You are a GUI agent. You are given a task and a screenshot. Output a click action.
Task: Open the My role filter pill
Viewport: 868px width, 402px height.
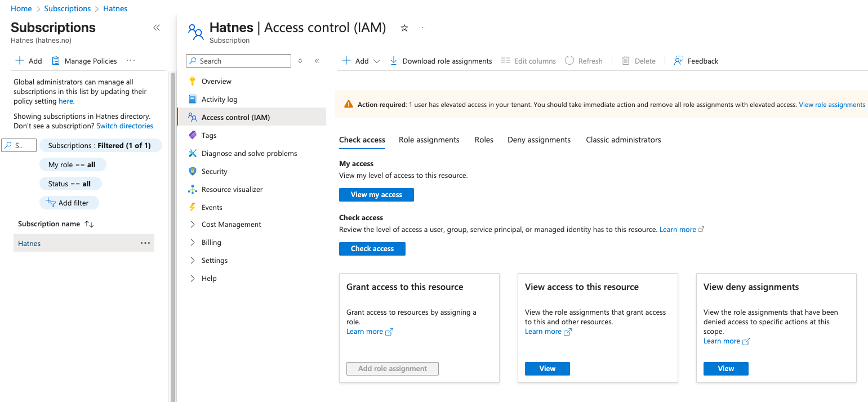pyautogui.click(x=73, y=165)
